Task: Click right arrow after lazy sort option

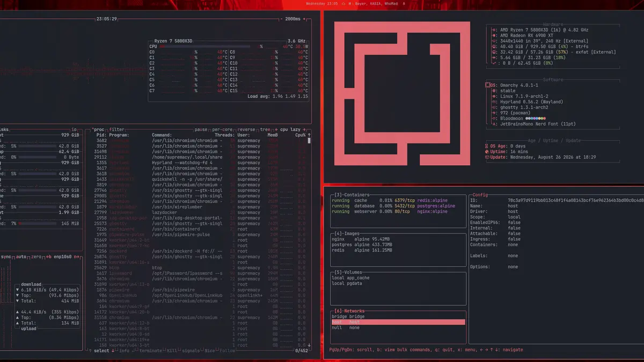Action: pos(304,130)
